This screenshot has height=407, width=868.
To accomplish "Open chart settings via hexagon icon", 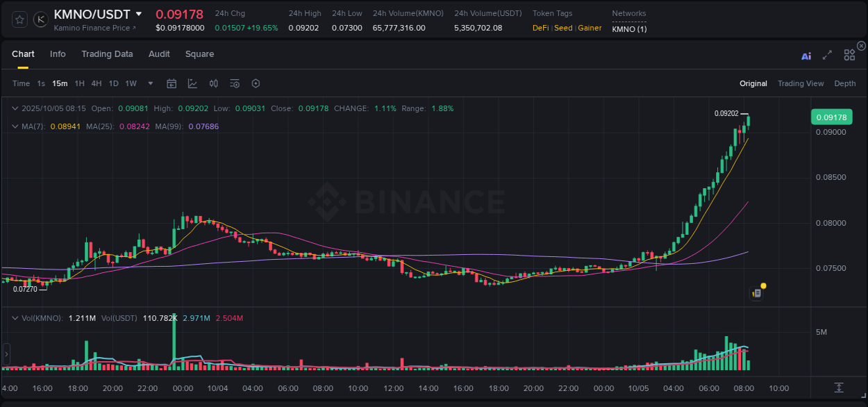I will coord(256,83).
